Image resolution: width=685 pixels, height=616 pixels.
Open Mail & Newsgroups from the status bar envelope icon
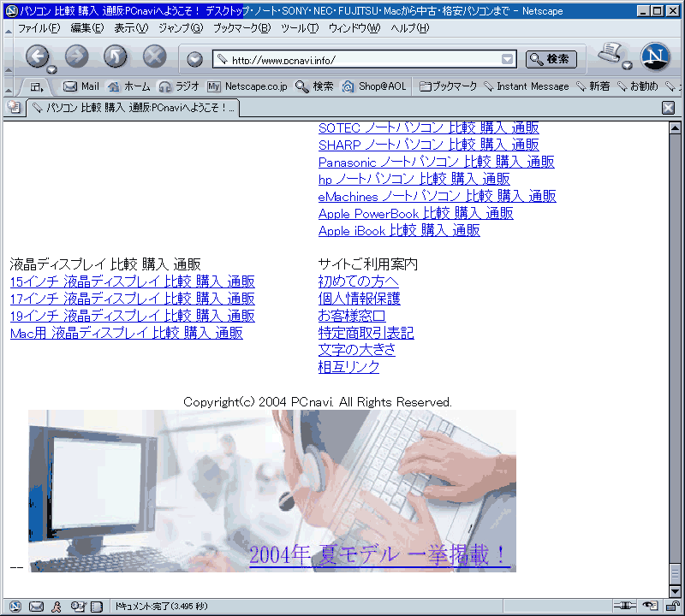36,607
